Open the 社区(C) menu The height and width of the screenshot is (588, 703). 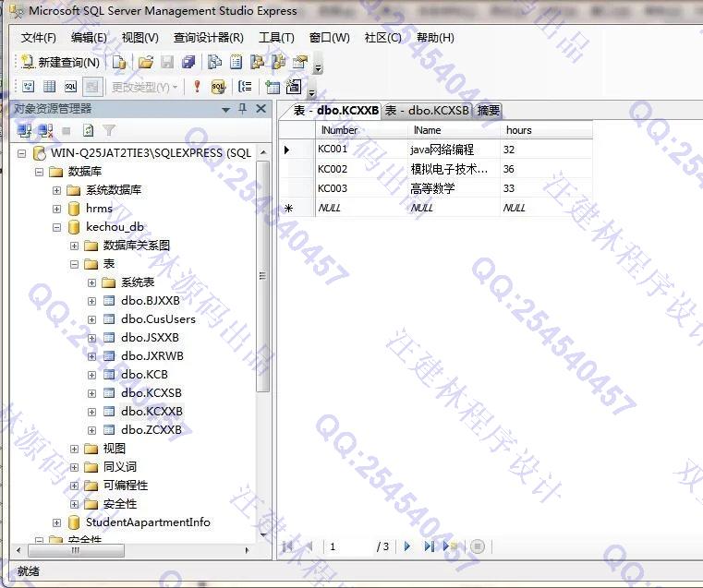pos(382,38)
